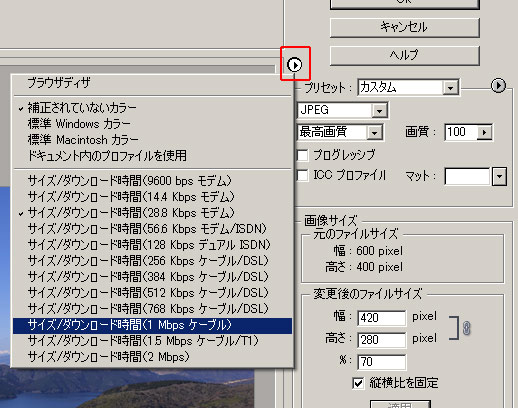Click the マット color swatch box
The image size is (518, 408).
pyautogui.click(x=467, y=176)
